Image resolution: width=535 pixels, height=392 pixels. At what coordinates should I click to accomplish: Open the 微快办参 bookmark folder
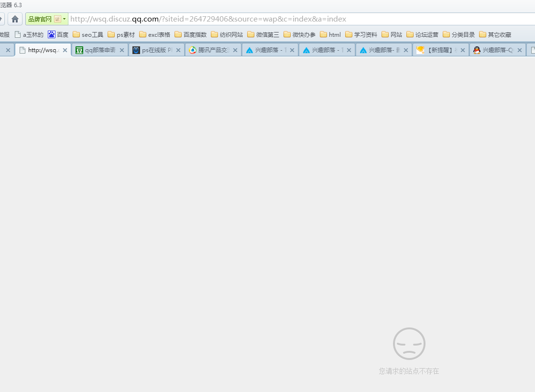[x=300, y=34]
